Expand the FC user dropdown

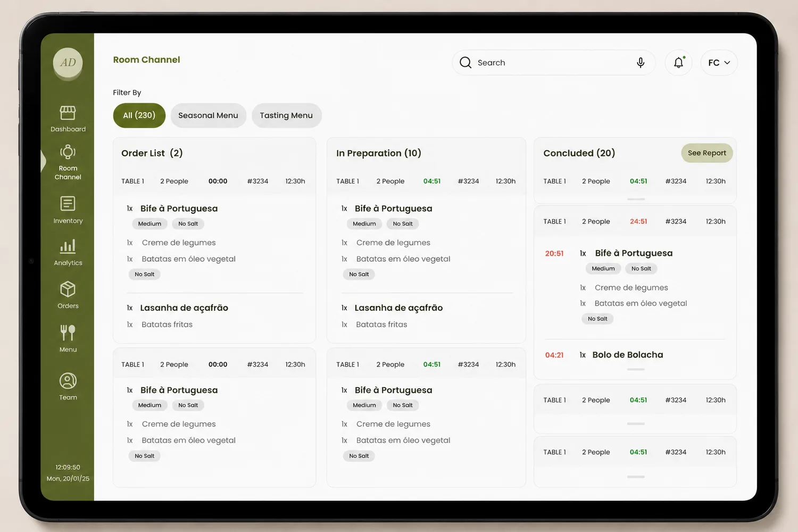coord(719,63)
